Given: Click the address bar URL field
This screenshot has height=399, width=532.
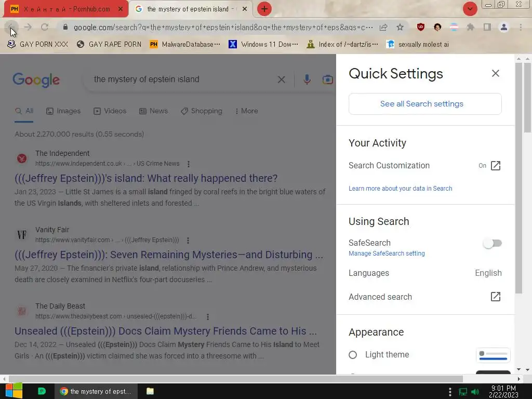Looking at the screenshot, I should 223,27.
